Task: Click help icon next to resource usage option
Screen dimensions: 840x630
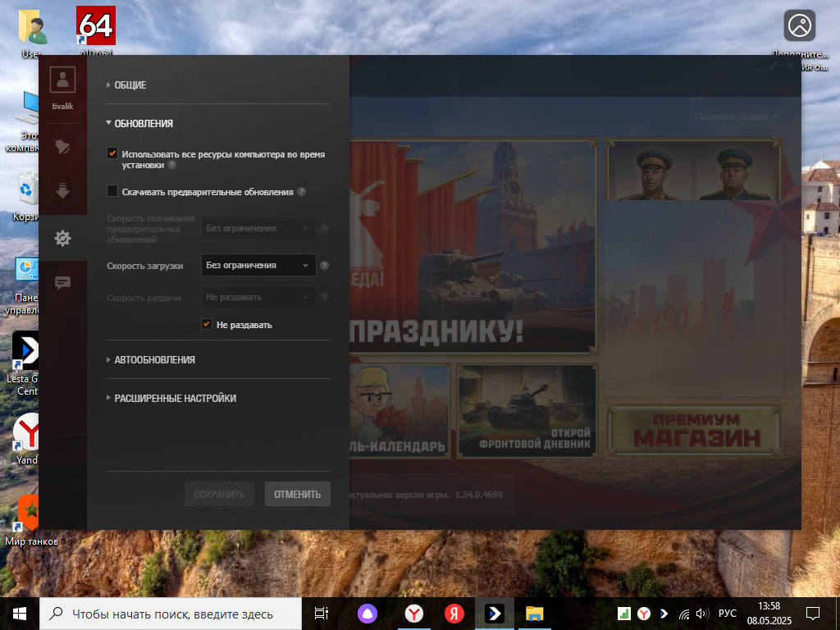Action: [x=171, y=165]
